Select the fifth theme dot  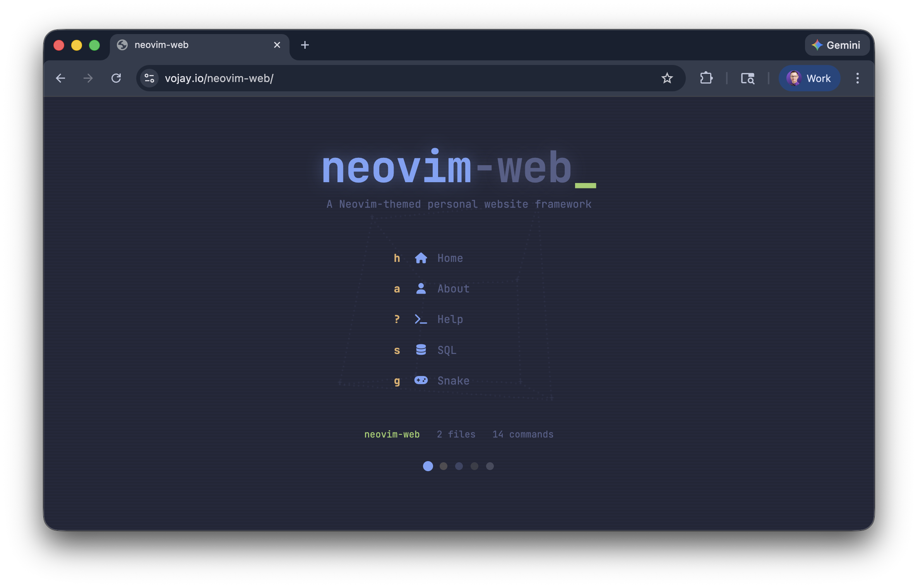[x=490, y=466]
